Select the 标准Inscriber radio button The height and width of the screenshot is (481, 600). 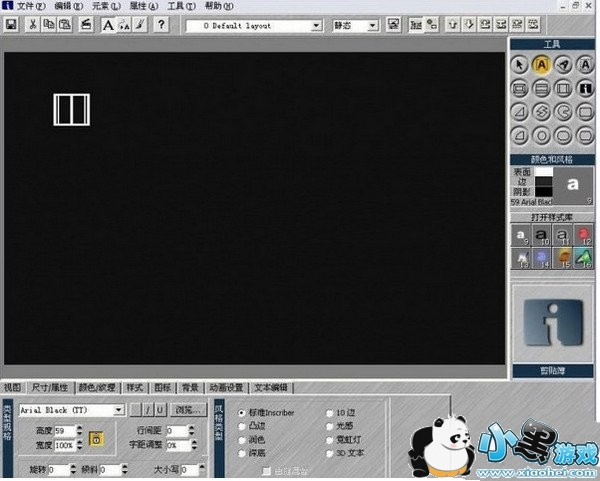point(241,412)
